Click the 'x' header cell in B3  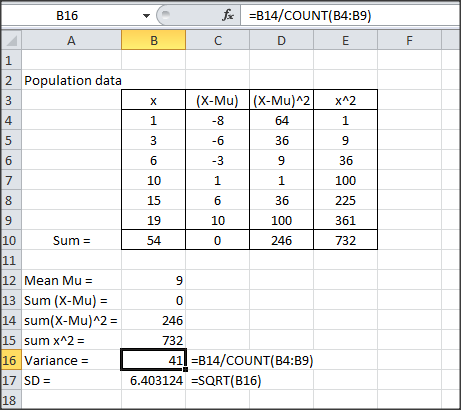(153, 100)
